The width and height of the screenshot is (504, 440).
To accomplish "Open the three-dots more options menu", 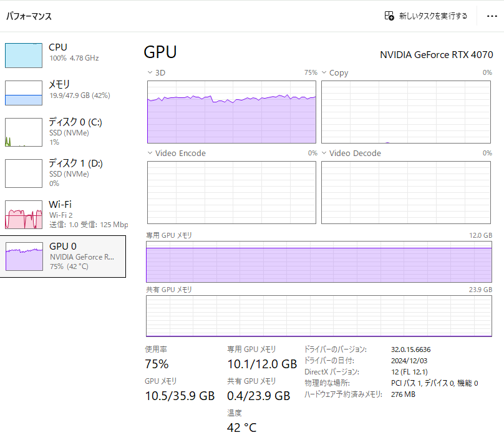I will coord(492,16).
